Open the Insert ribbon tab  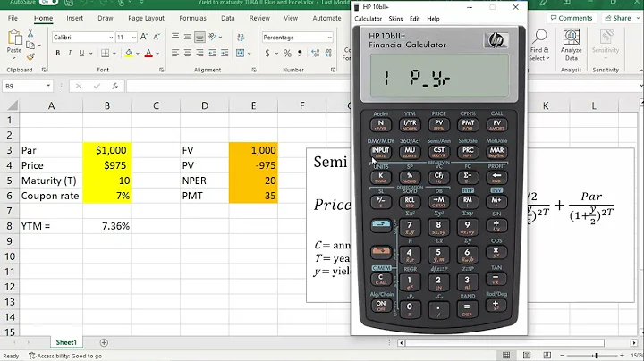(x=75, y=18)
